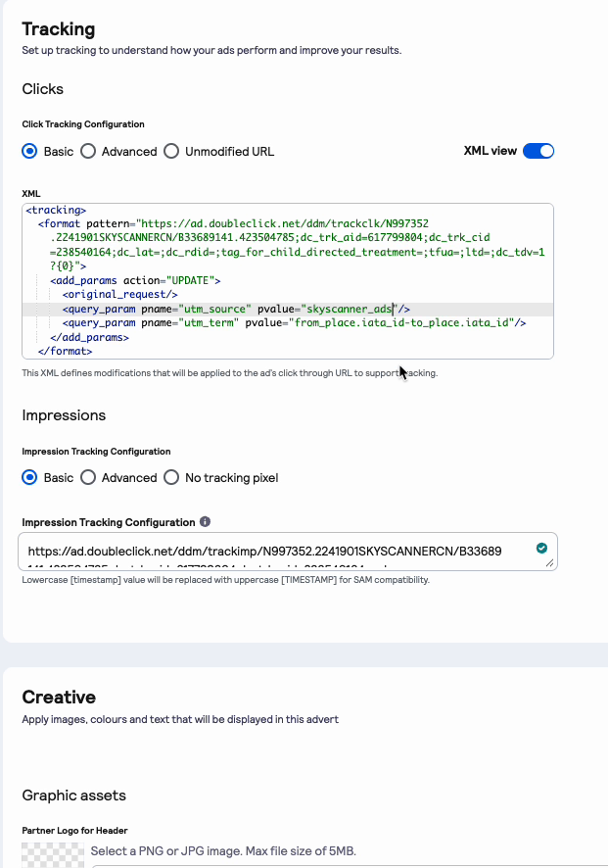
Task: Click info icon beside Impression Tracking Configuration
Action: pyautogui.click(x=206, y=521)
